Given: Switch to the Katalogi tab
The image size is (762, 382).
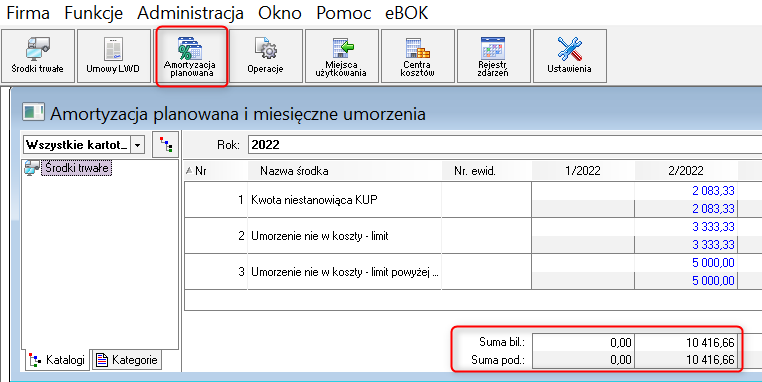Looking at the screenshot, I should click(x=57, y=360).
